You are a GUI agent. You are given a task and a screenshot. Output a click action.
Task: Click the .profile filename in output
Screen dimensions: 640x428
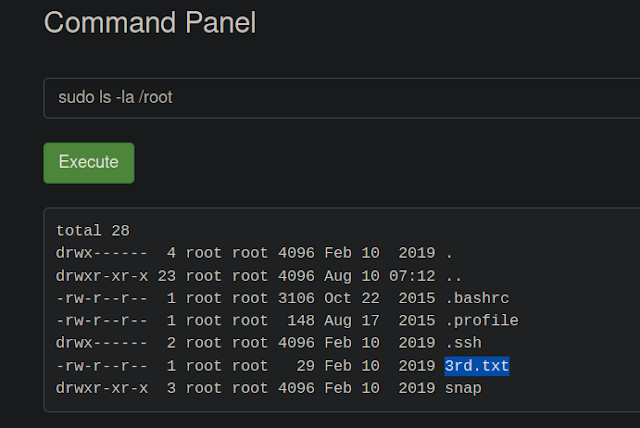tap(482, 321)
